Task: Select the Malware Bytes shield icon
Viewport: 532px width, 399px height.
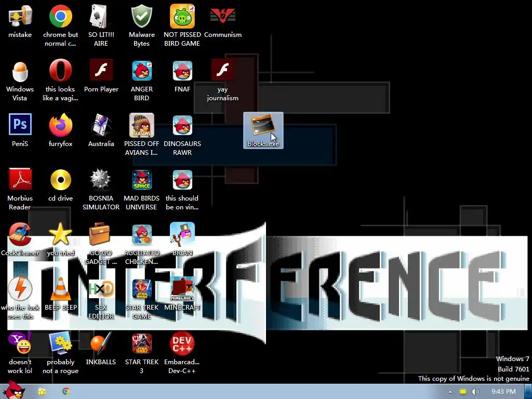Action: coord(141,16)
